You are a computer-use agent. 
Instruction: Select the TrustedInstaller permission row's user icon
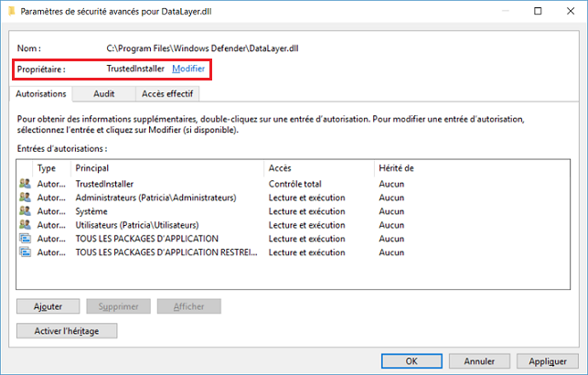pyautogui.click(x=25, y=184)
